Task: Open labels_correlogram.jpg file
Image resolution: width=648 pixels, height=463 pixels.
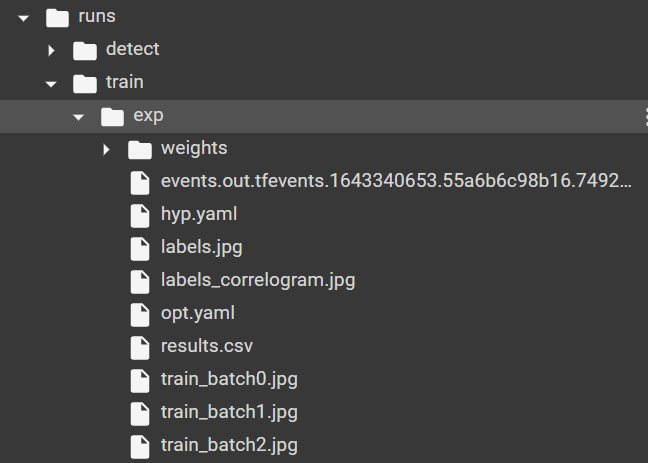Action: 257,280
